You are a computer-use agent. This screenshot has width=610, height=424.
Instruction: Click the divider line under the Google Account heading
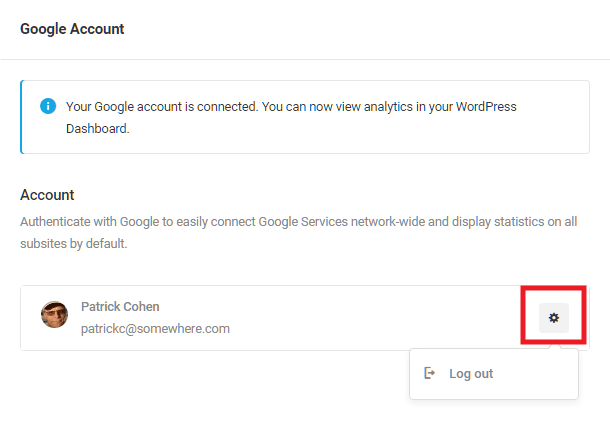point(305,60)
